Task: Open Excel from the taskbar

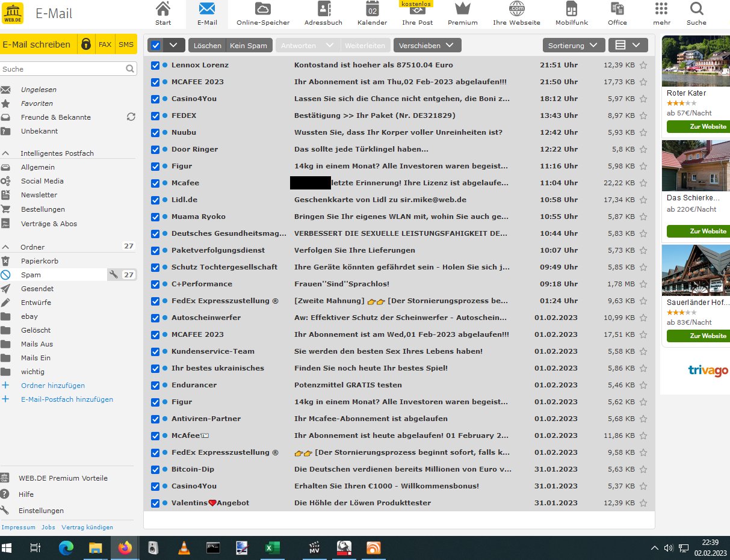Action: click(272, 547)
